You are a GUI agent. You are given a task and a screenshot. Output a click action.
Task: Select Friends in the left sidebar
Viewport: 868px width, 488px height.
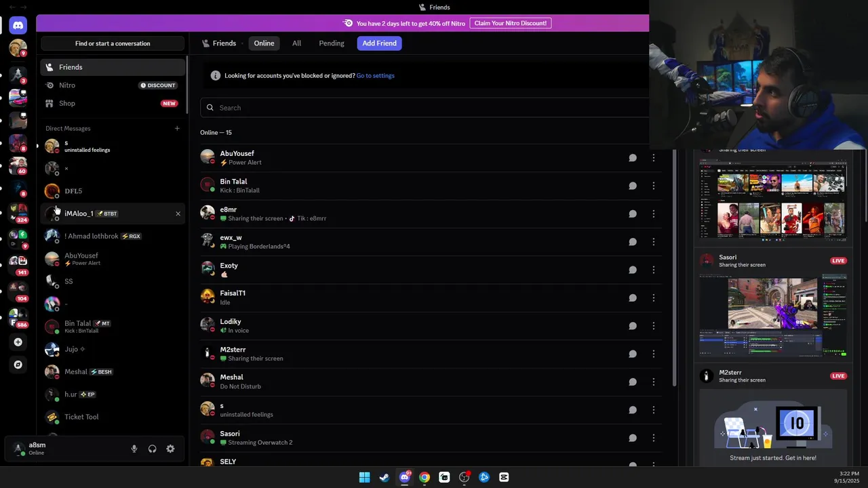pyautogui.click(x=113, y=67)
